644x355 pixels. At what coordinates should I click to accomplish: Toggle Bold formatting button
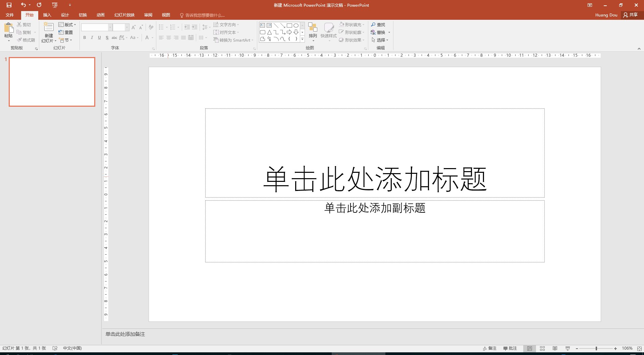click(x=85, y=38)
